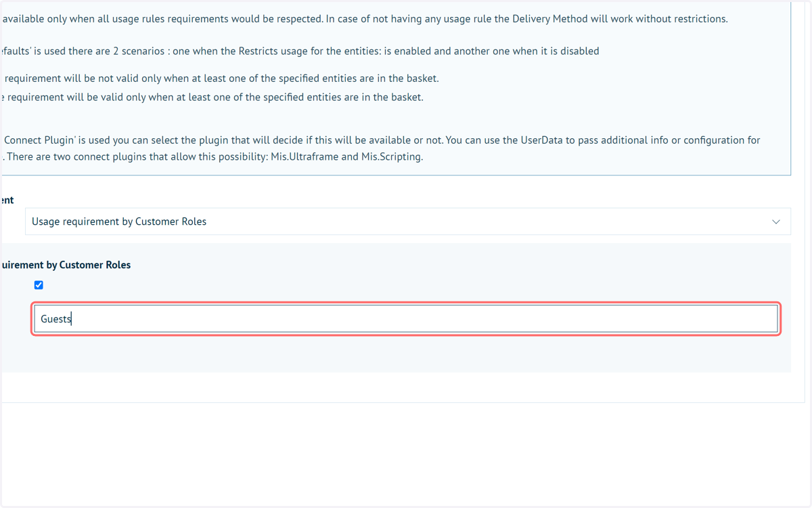
Task: Click the 'Usage requirement by Customer Roles' section heading
Action: (66, 265)
